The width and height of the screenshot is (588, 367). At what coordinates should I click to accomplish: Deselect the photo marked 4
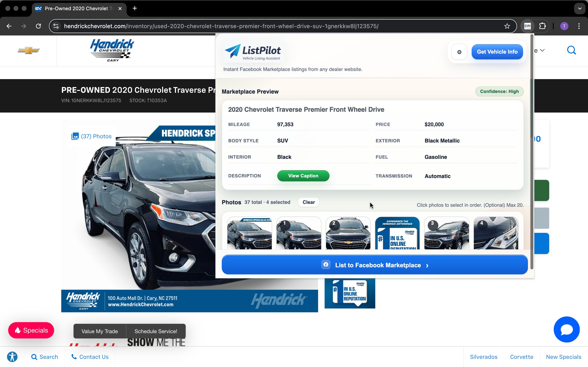[x=496, y=233]
